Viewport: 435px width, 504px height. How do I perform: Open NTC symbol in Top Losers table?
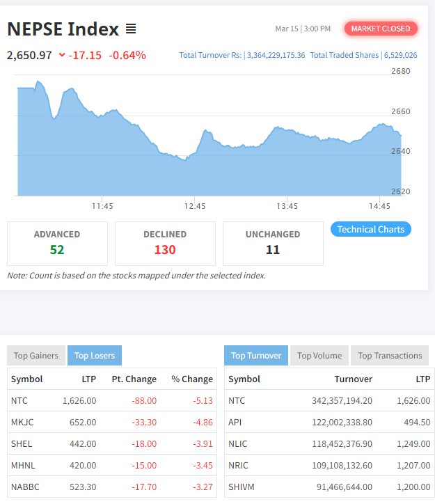[x=19, y=401]
